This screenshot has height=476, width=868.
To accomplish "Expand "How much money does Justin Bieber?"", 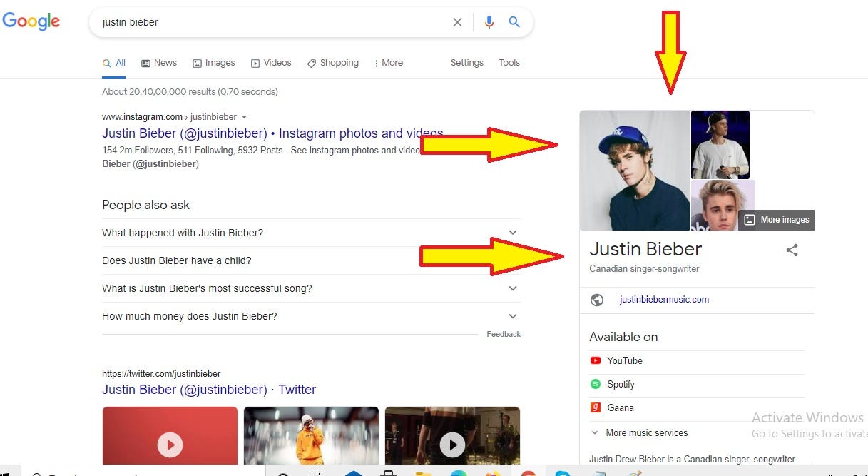I will pos(311,316).
